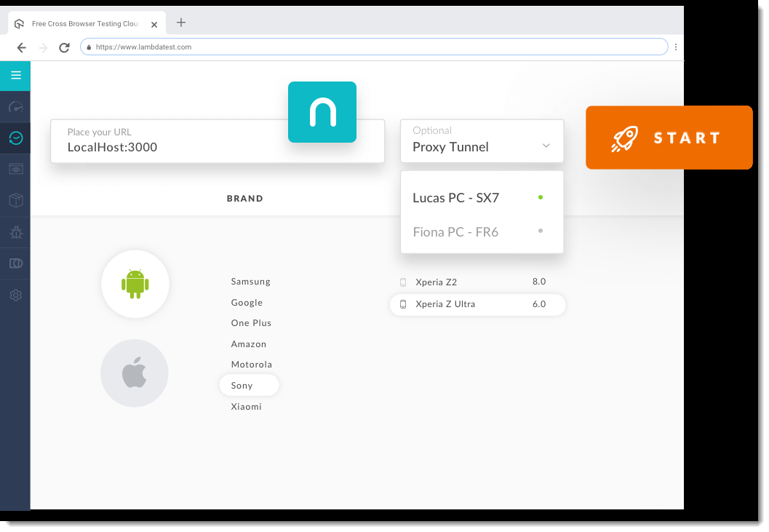Click the 6.0 version for Xperia Z Ultra
Screen dimensions: 769x532
[x=539, y=304]
